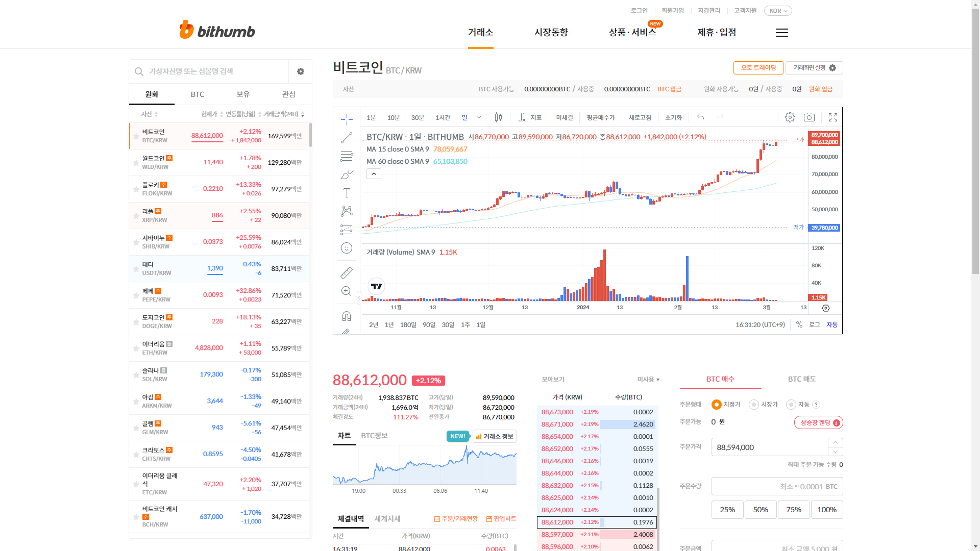The height and width of the screenshot is (551, 980).
Task: Switch to the BTC 매도 tab
Action: point(802,379)
